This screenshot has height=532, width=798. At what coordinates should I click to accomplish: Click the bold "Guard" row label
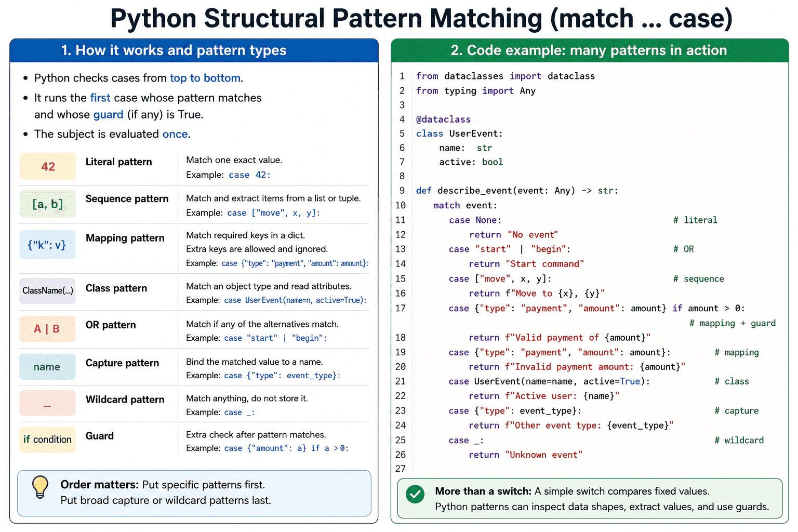(x=100, y=436)
